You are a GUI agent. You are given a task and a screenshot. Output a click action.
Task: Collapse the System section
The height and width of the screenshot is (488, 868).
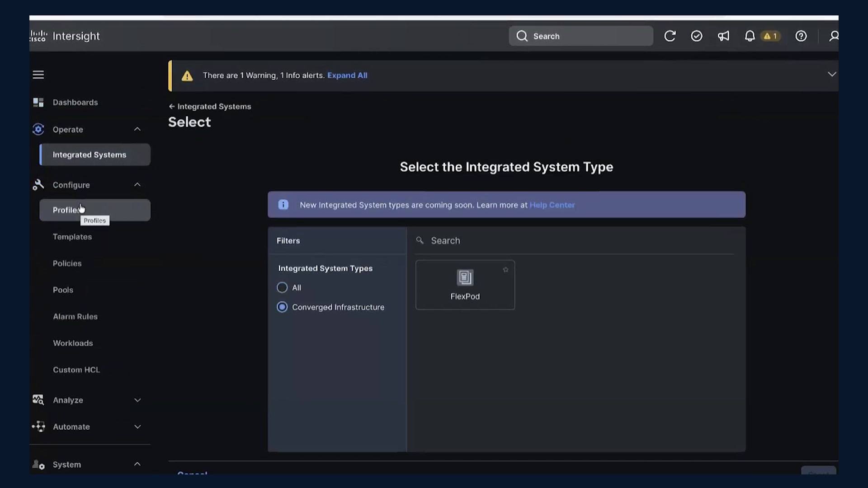coord(137,465)
